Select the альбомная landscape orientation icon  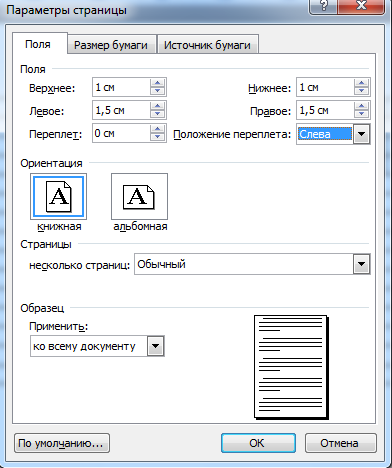point(139,196)
